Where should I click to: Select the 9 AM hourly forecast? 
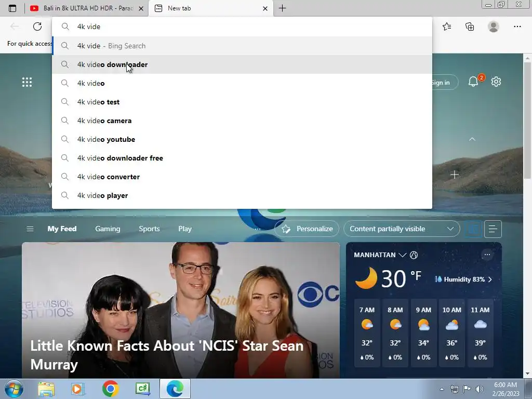click(423, 333)
